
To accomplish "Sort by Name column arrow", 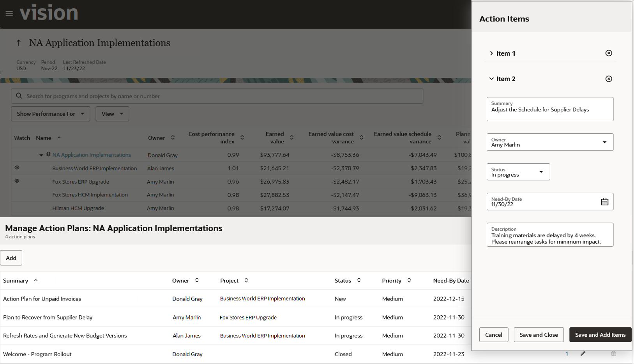I will pyautogui.click(x=59, y=138).
